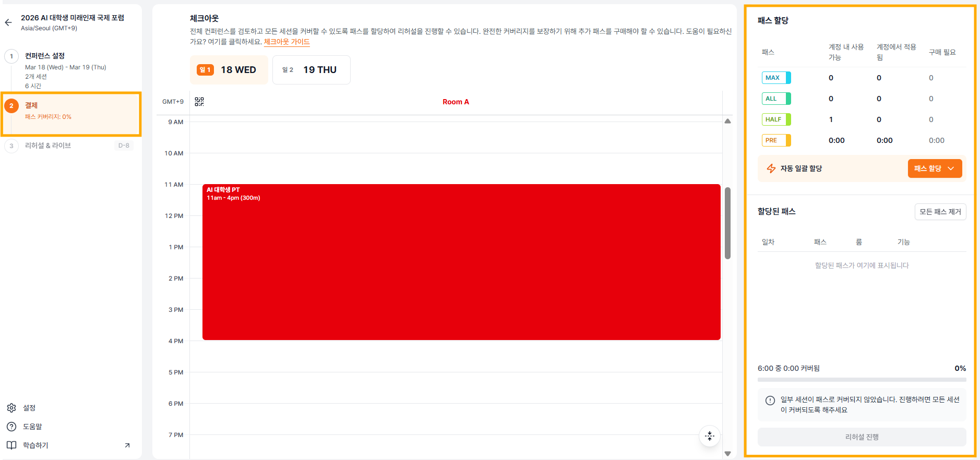Click the QR code icon beside Room A
Image resolution: width=980 pixels, height=460 pixels.
coord(199,102)
